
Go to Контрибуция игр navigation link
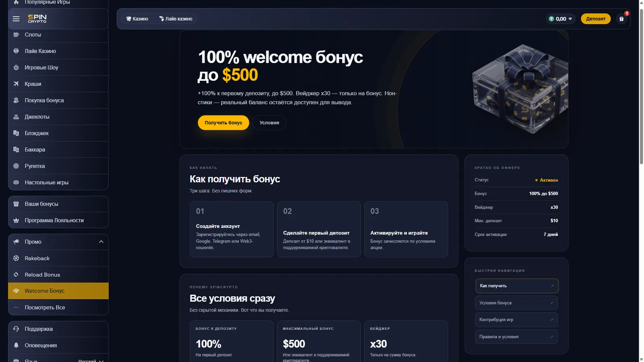click(516, 320)
